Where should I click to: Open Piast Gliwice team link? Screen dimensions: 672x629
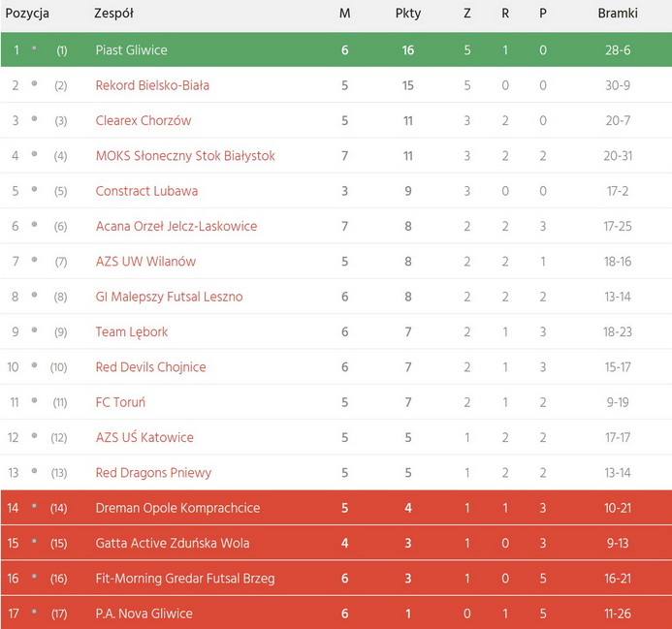pos(131,50)
